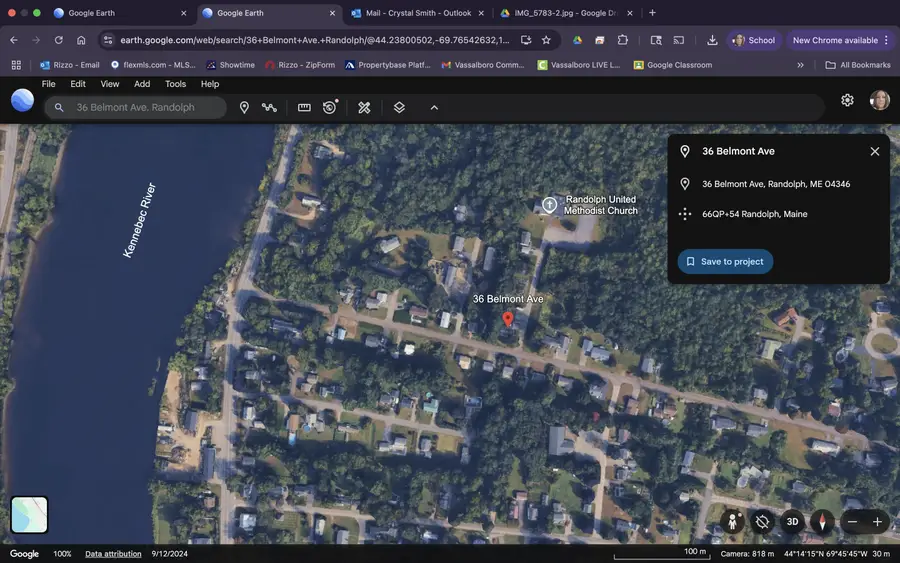Open the Google Classroom bookmark

pyautogui.click(x=673, y=65)
